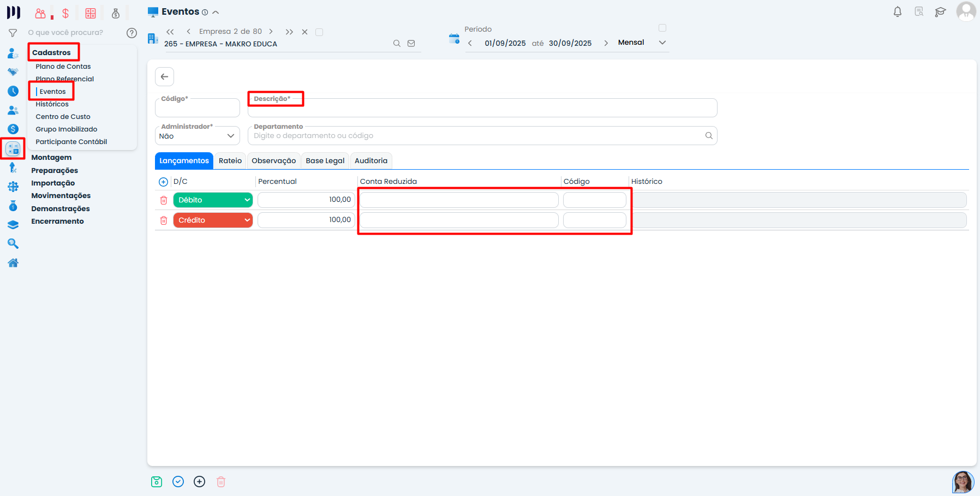The height and width of the screenshot is (496, 980).
Task: Add a new entry row with plus icon
Action: [163, 182]
